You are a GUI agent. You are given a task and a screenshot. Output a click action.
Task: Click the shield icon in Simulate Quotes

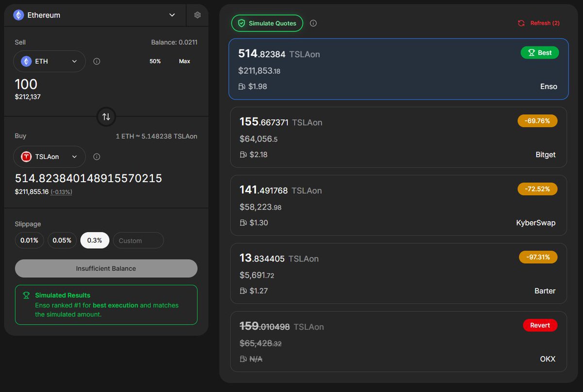coord(241,23)
